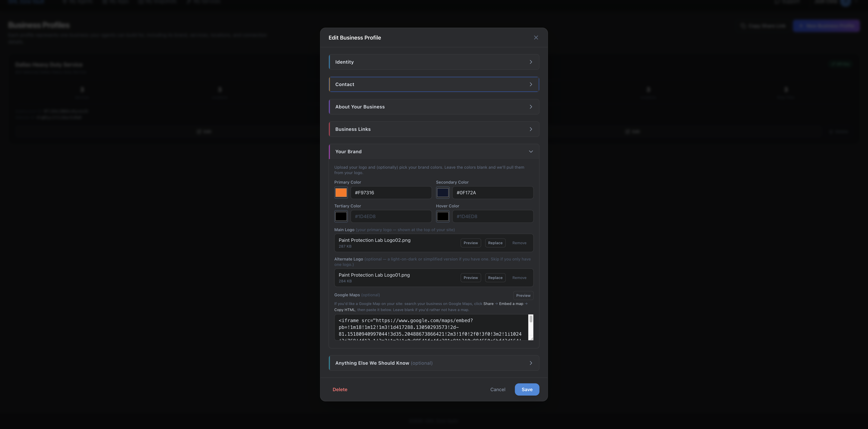Viewport: 868px width, 429px height.
Task: Save the business profile changes
Action: tap(527, 389)
